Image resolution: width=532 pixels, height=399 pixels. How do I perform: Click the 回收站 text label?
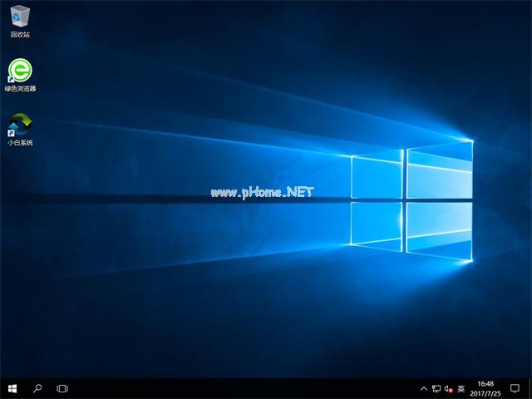tap(20, 35)
